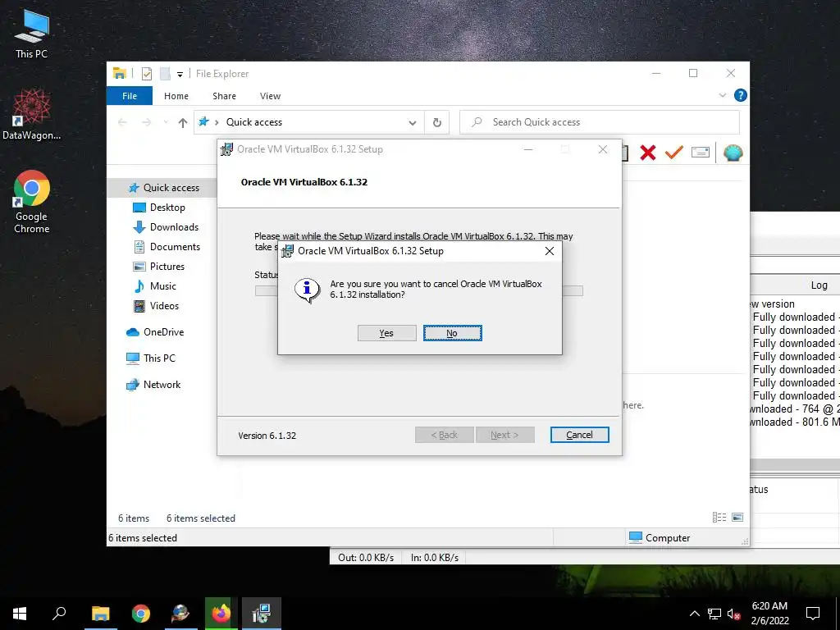840x630 pixels.
Task: Choose No to continue installing
Action: tap(452, 333)
